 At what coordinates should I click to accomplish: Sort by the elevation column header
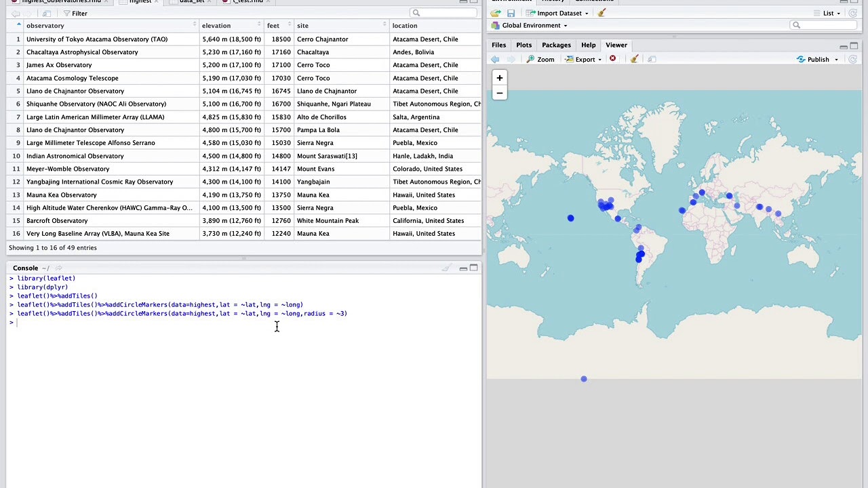(x=231, y=26)
